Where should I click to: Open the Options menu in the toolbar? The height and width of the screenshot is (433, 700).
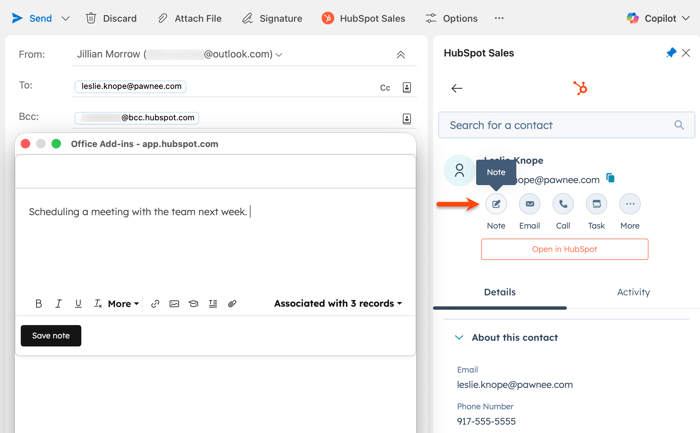click(451, 18)
